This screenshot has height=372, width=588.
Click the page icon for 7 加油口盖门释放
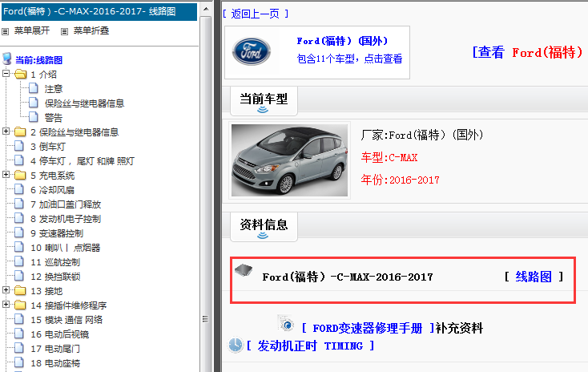[x=19, y=204]
